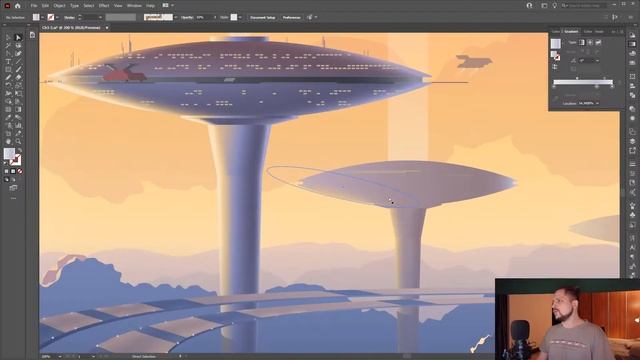Set mode to Gradient below swatches

(x=13, y=171)
